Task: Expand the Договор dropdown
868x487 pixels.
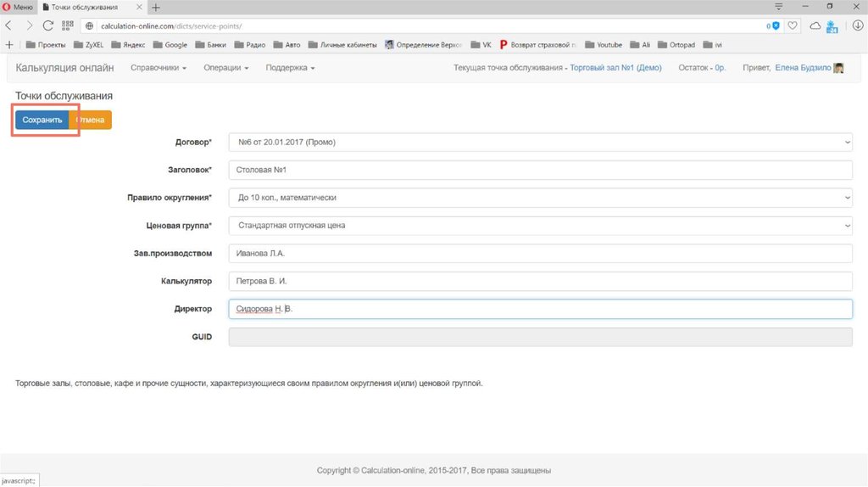Action: 540,143
